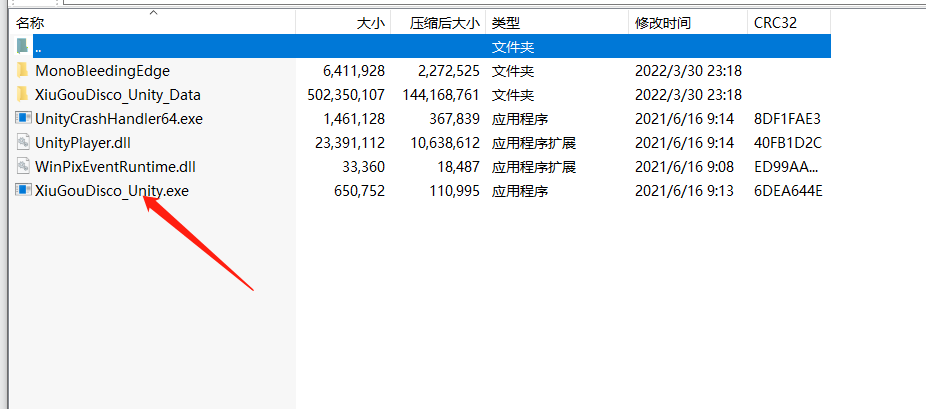
Task: Select the MonoBleedingEdge folder name
Action: (x=102, y=71)
